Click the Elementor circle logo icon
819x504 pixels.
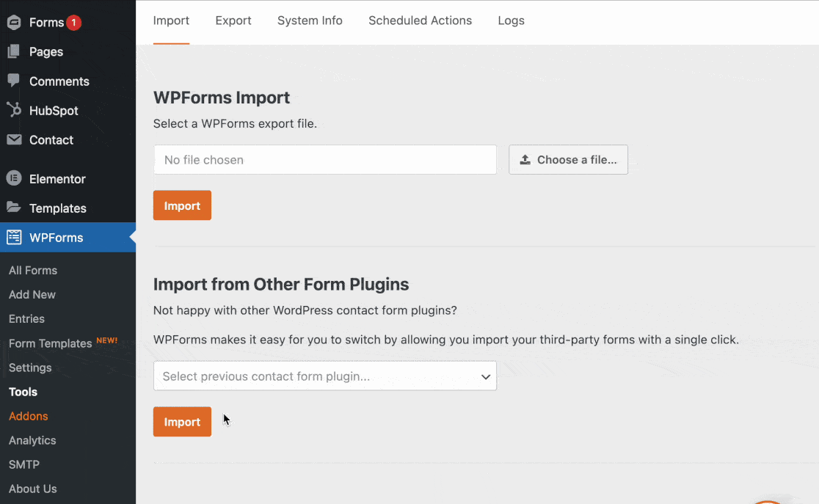coord(14,178)
